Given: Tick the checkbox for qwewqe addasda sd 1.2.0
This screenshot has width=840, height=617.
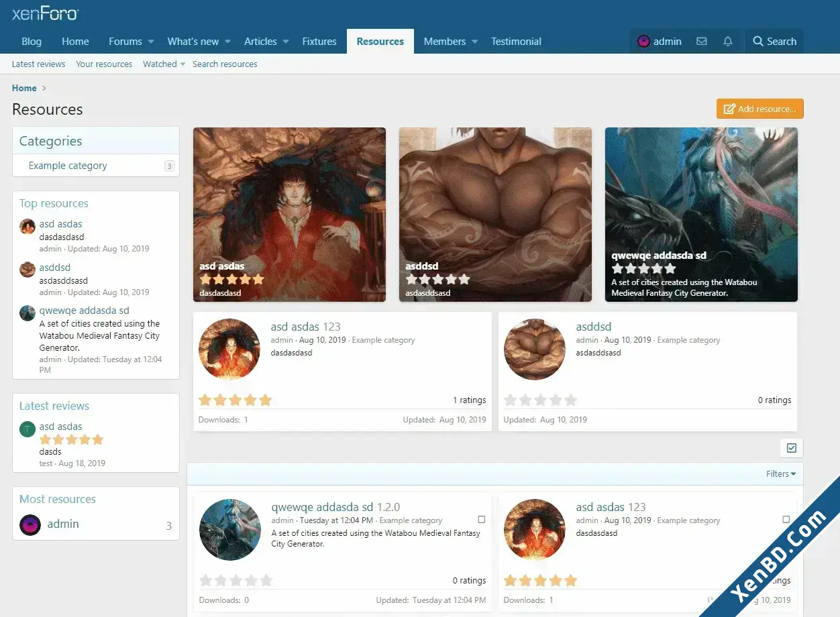Looking at the screenshot, I should 481,520.
